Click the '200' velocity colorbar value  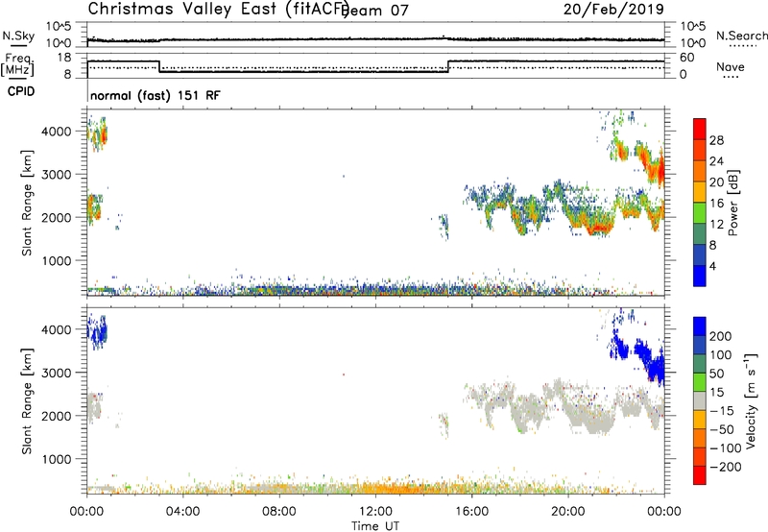click(x=721, y=336)
